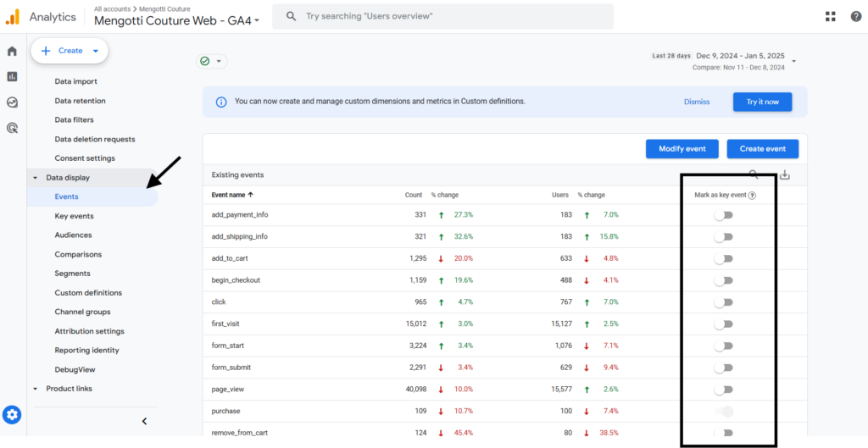This screenshot has height=448, width=868.
Task: Open the Home icon in left rail
Action: [12, 52]
